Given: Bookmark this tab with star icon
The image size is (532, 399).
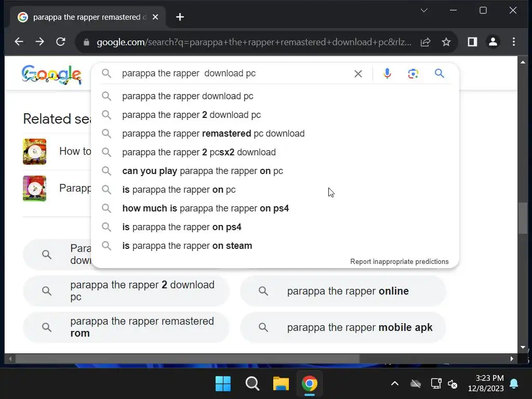Looking at the screenshot, I should point(446,42).
